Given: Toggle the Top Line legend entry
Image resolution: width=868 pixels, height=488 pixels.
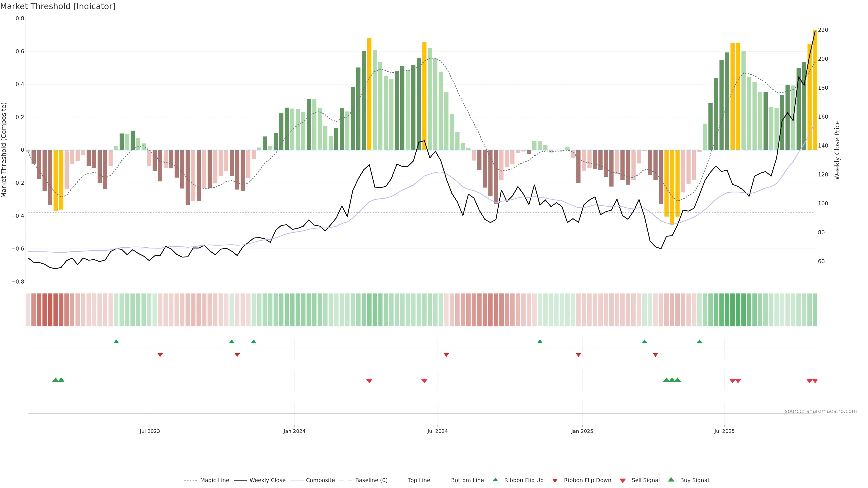Looking at the screenshot, I should [419, 480].
